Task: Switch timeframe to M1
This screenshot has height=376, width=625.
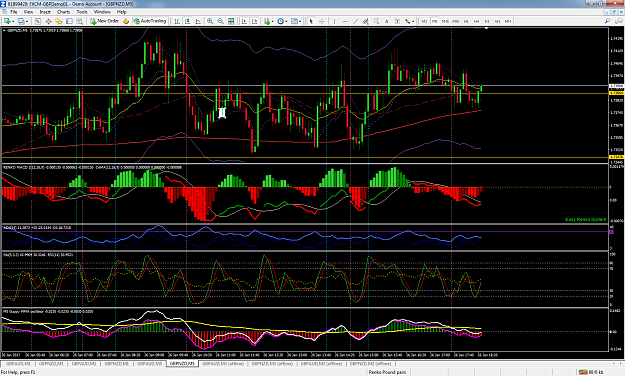Action: tap(424, 21)
